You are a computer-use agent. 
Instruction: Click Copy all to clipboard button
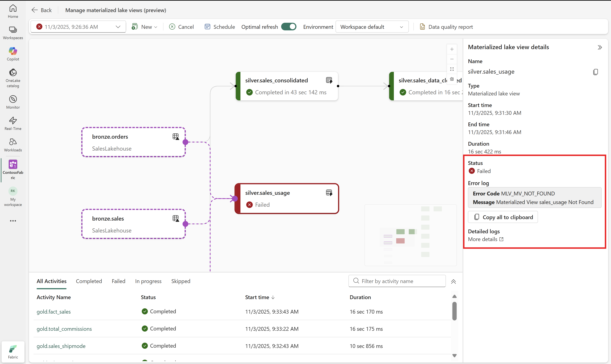click(503, 217)
